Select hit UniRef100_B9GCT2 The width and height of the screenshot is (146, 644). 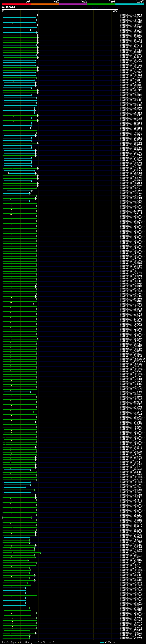[x=131, y=146]
